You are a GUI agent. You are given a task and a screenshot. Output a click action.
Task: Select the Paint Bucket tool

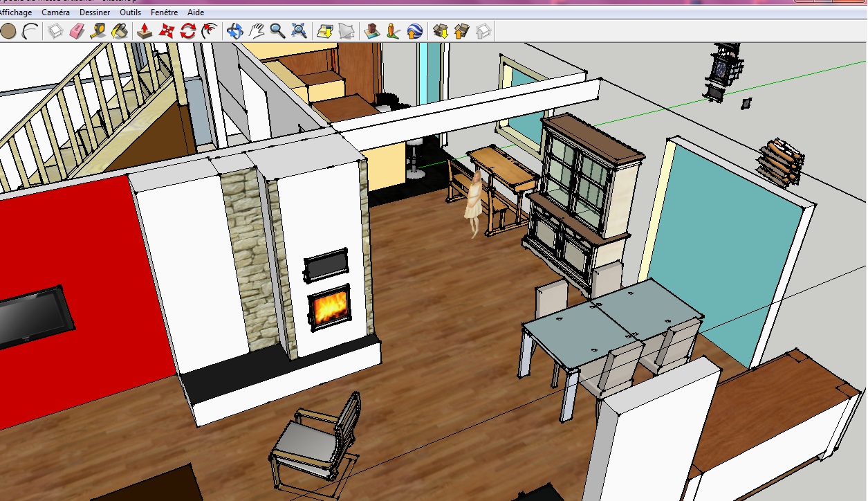click(x=120, y=31)
